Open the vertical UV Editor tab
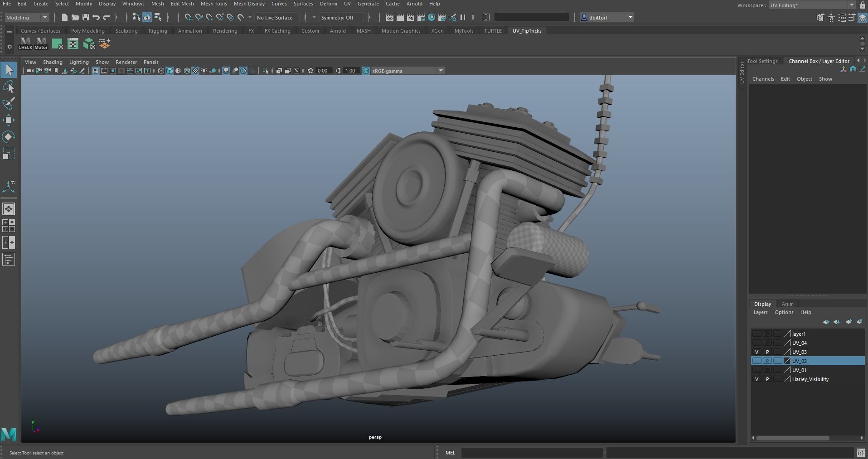Viewport: 868px width, 459px height. tap(742, 72)
